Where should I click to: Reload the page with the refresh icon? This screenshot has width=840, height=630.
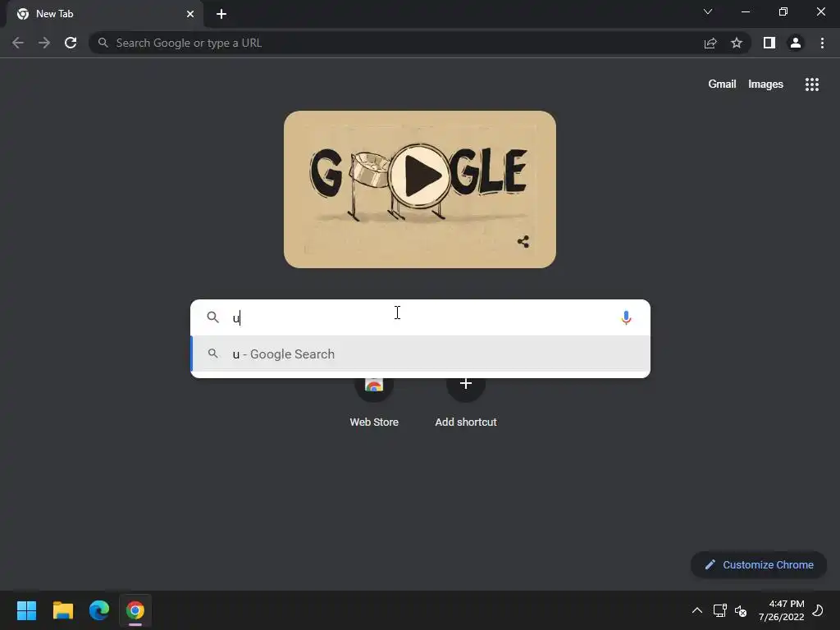(71, 43)
